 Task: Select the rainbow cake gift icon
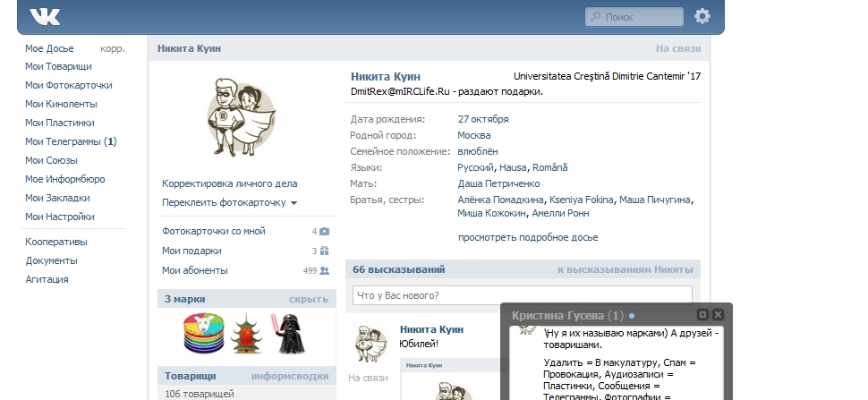click(x=204, y=333)
